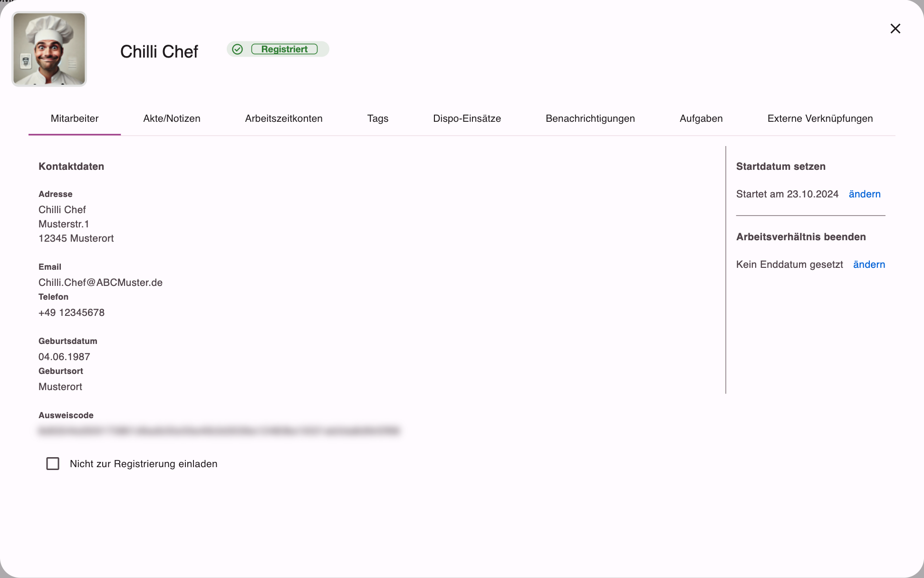Image resolution: width=924 pixels, height=578 pixels.
Task: Click the email Chilli.Chef@ABCMuster.de
Action: tap(100, 283)
